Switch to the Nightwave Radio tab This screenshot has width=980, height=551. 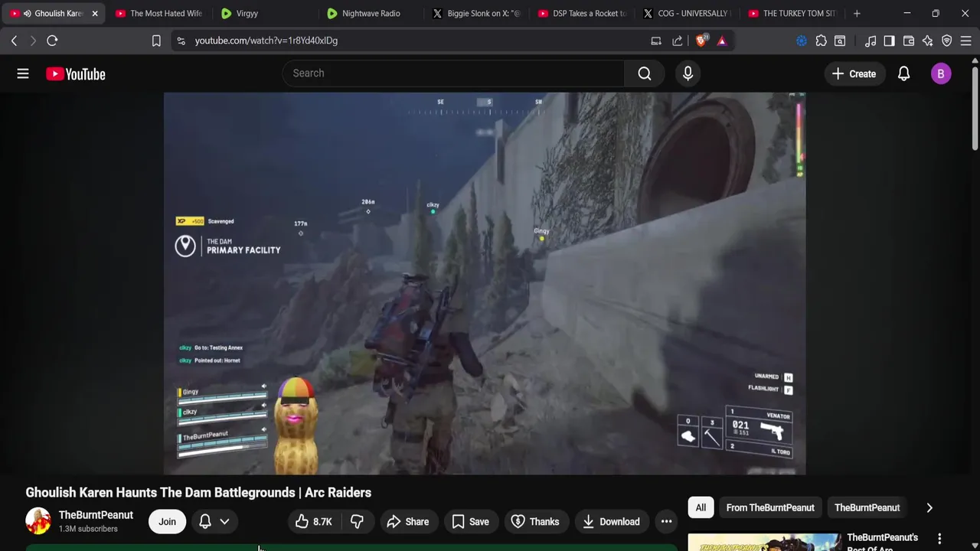[x=370, y=13]
